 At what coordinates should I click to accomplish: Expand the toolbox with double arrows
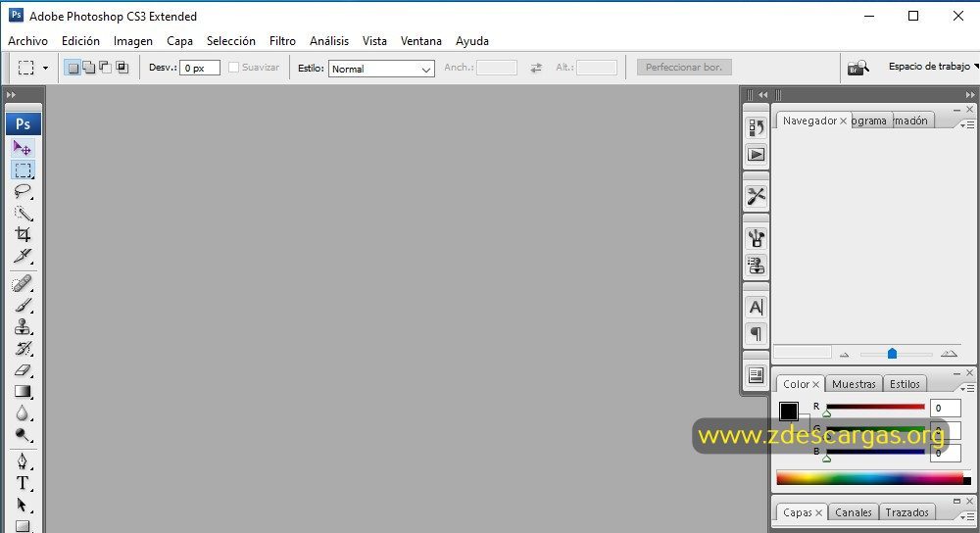click(11, 95)
